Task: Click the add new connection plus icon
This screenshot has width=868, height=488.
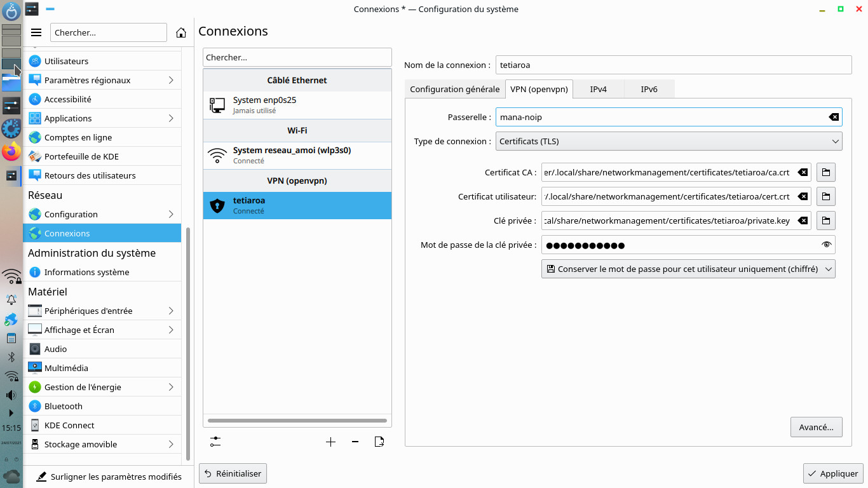Action: [x=330, y=442]
